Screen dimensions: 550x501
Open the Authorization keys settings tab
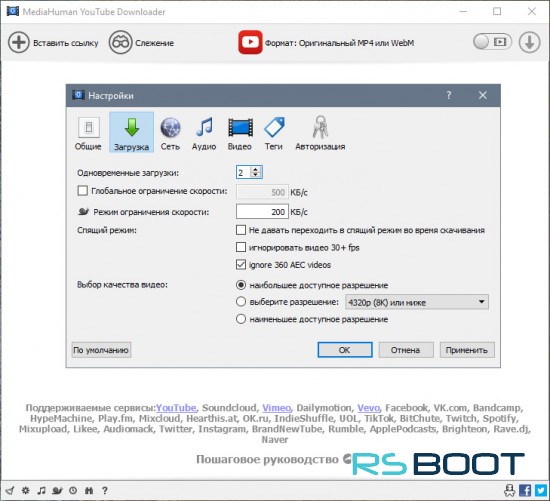320,134
